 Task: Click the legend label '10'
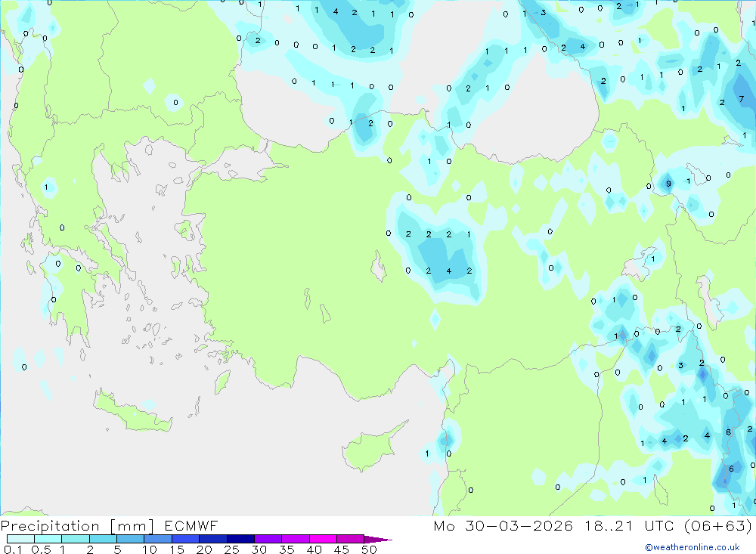pyautogui.click(x=150, y=549)
